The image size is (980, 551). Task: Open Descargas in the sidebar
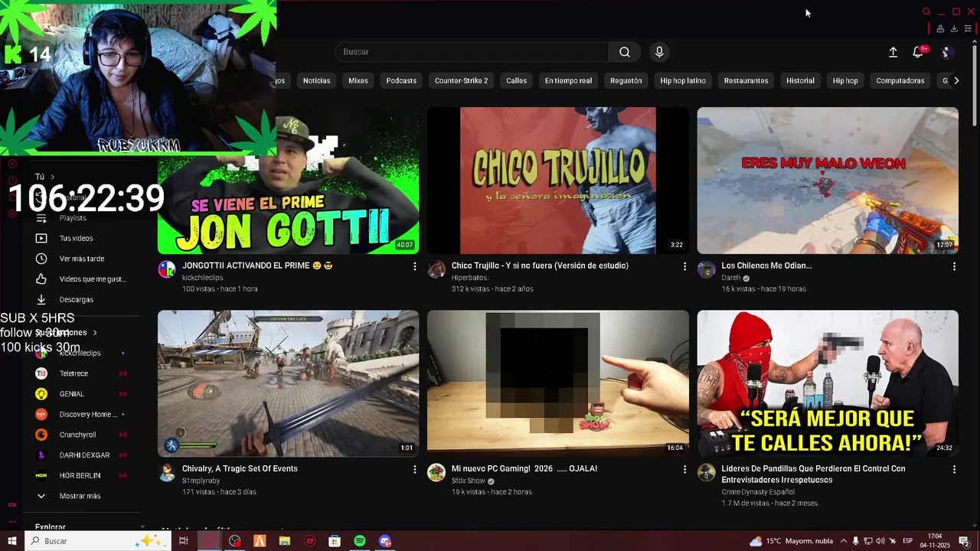coord(76,299)
